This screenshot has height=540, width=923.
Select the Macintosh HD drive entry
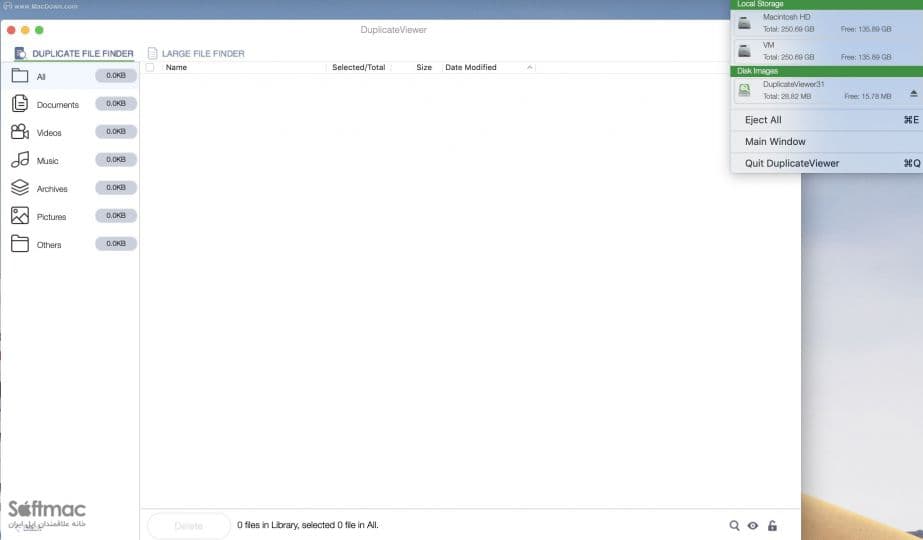click(826, 23)
